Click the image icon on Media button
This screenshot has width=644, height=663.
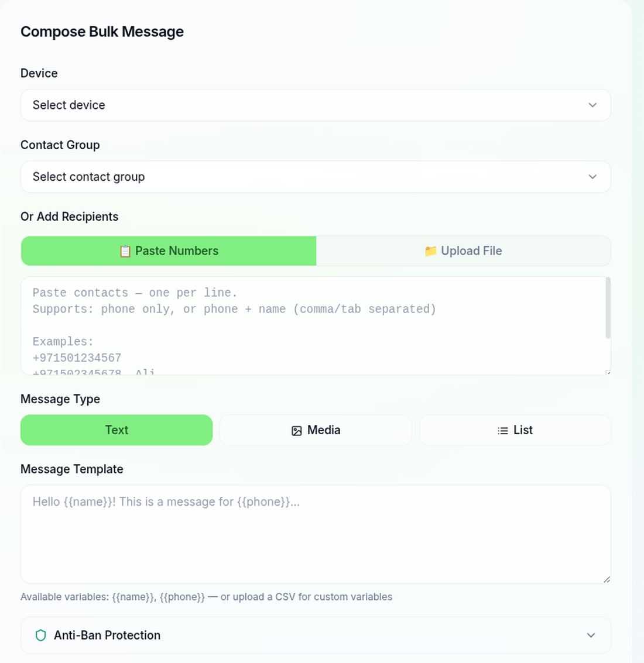coord(297,431)
